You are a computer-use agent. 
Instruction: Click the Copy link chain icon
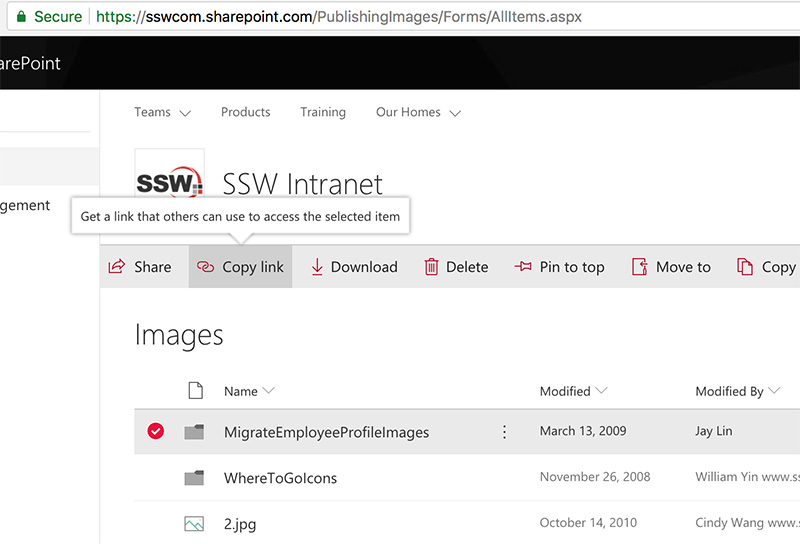206,267
